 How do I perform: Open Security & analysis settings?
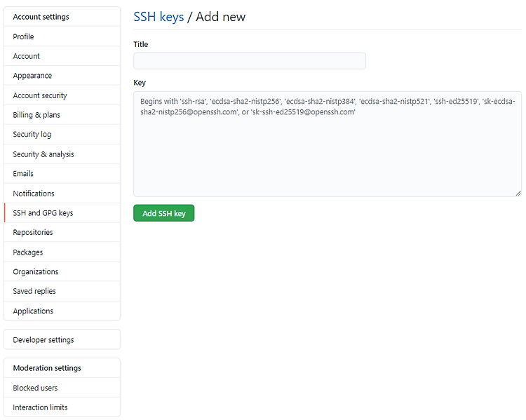62,154
